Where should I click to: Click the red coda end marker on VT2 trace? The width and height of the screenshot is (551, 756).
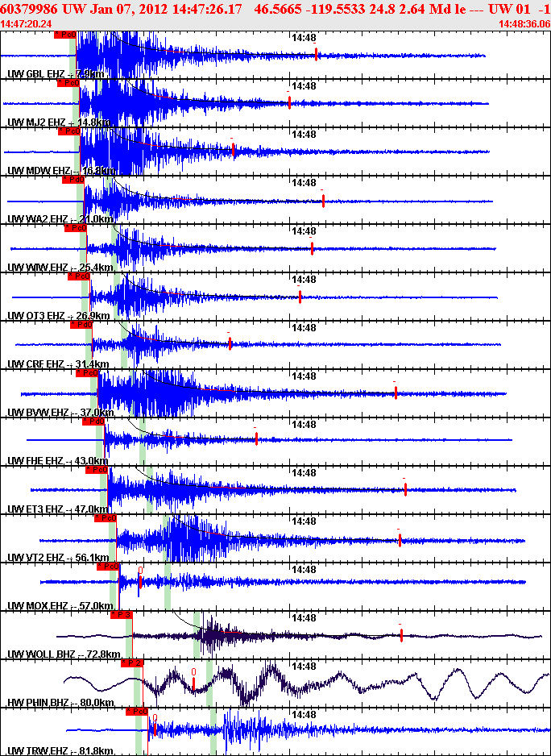coord(400,540)
